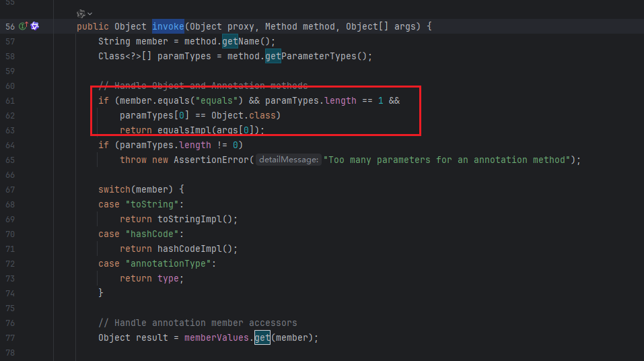This screenshot has width=644, height=361.
Task: Click memberValues variable on line 77
Action: [x=217, y=338]
